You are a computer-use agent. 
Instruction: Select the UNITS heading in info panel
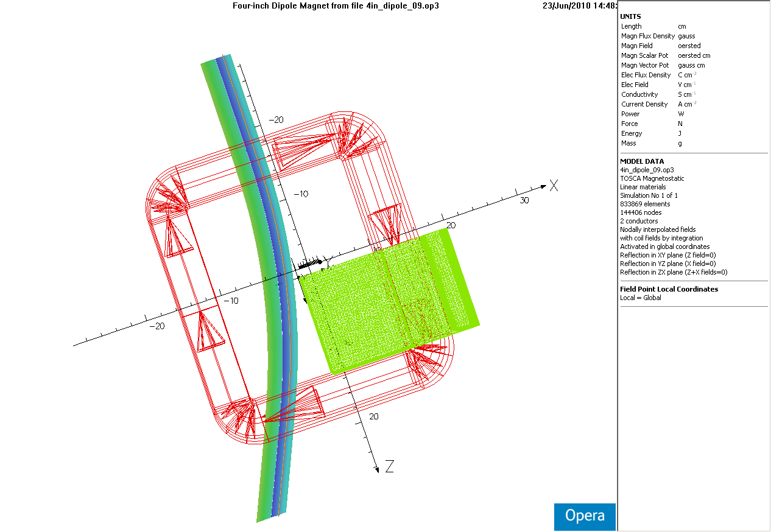point(630,16)
